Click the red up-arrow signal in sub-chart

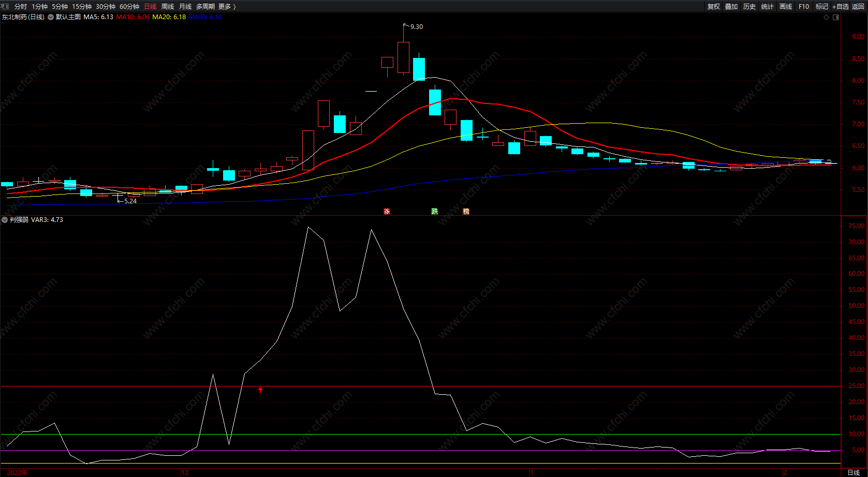coord(260,390)
